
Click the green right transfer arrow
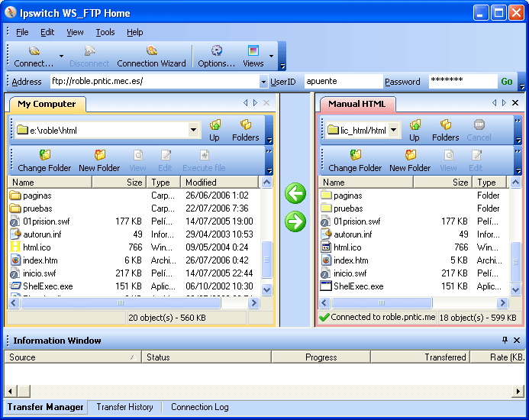[x=295, y=221]
